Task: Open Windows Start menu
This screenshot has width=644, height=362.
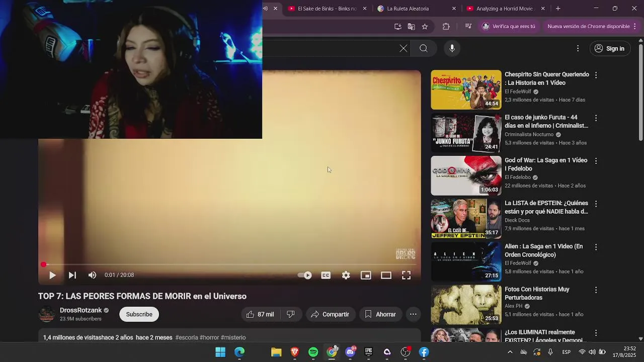Action: click(220, 352)
